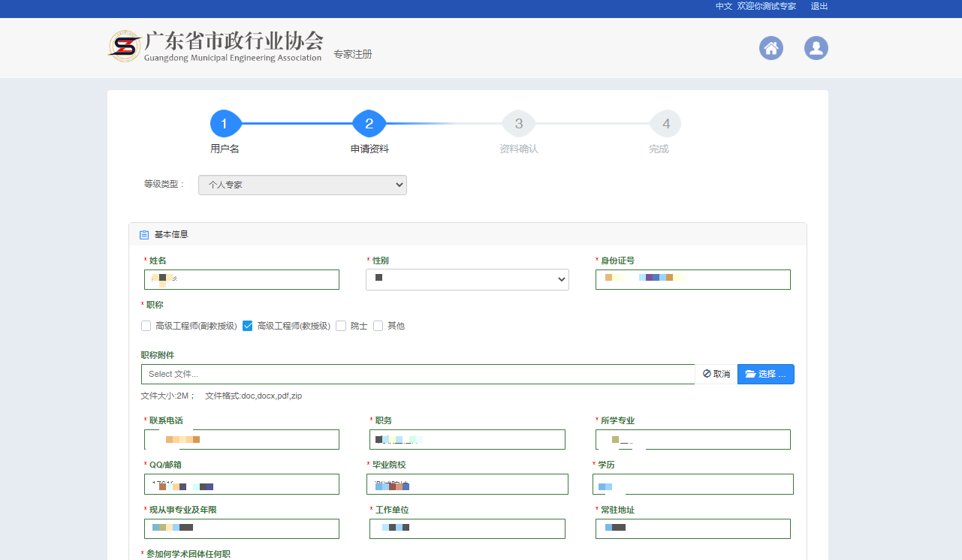The height and width of the screenshot is (560, 962).
Task: Click the 职称附件 label
Action: pyautogui.click(x=158, y=355)
